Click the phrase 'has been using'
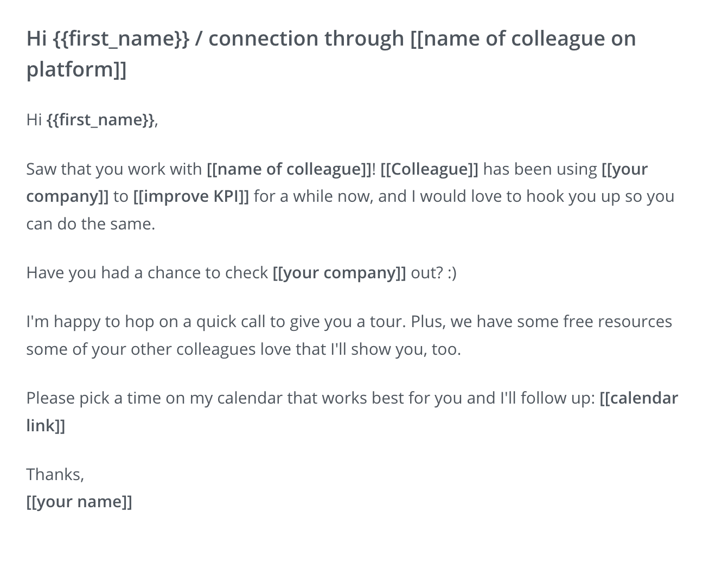 (540, 169)
